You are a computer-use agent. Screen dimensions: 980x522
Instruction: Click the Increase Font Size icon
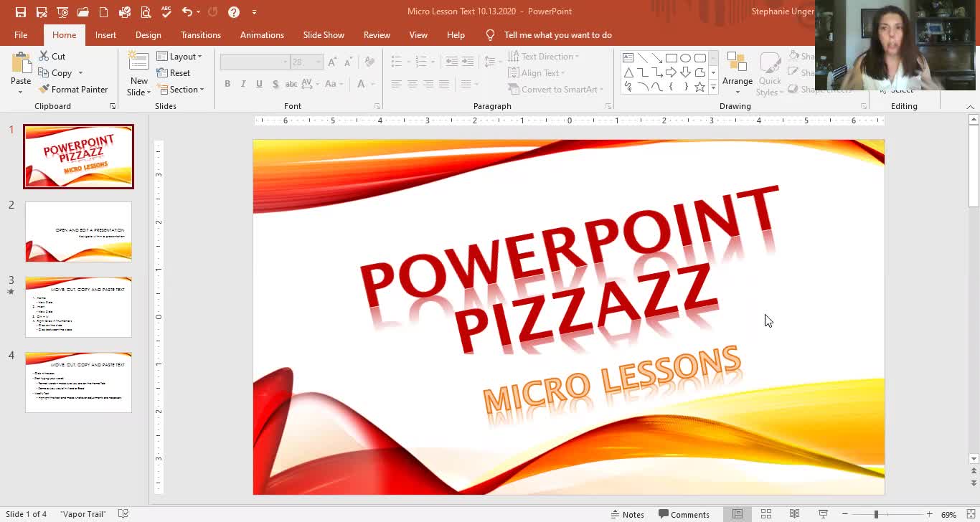tap(332, 62)
